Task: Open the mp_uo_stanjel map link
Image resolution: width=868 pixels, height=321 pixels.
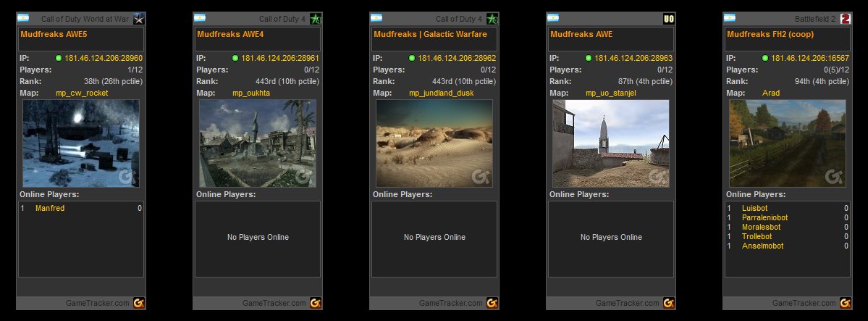Action: point(611,93)
